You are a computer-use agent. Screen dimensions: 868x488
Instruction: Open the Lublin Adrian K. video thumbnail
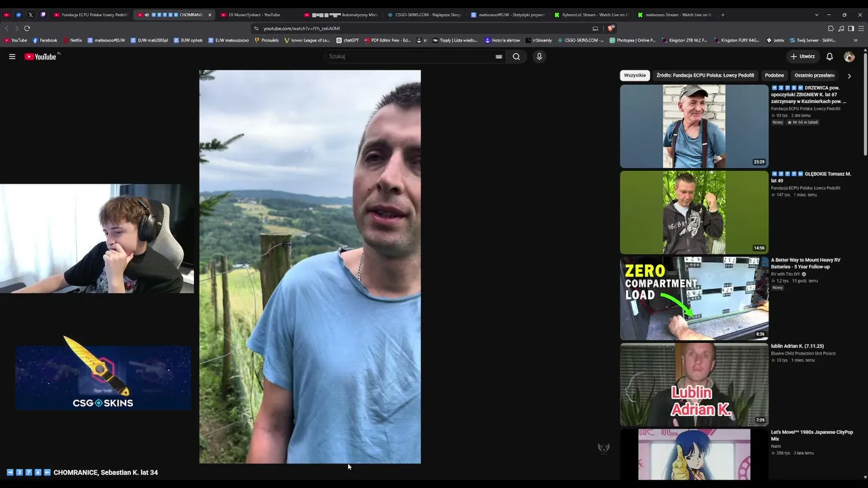(694, 384)
